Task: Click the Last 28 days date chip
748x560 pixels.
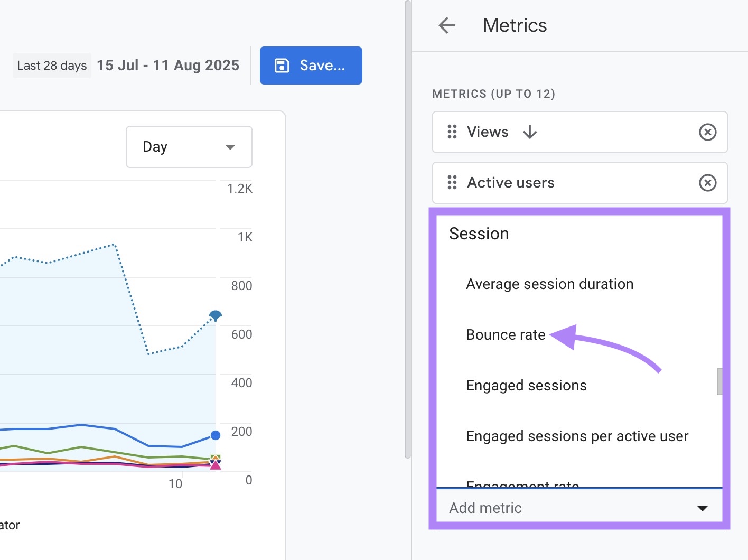Action: 52,65
